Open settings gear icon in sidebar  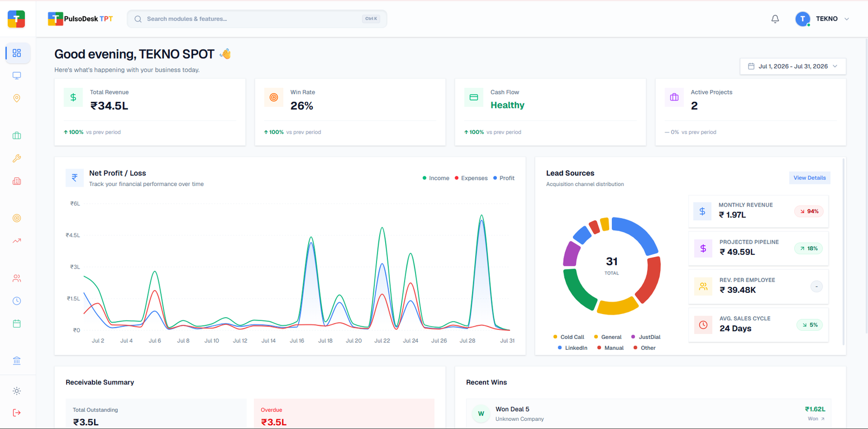17,391
